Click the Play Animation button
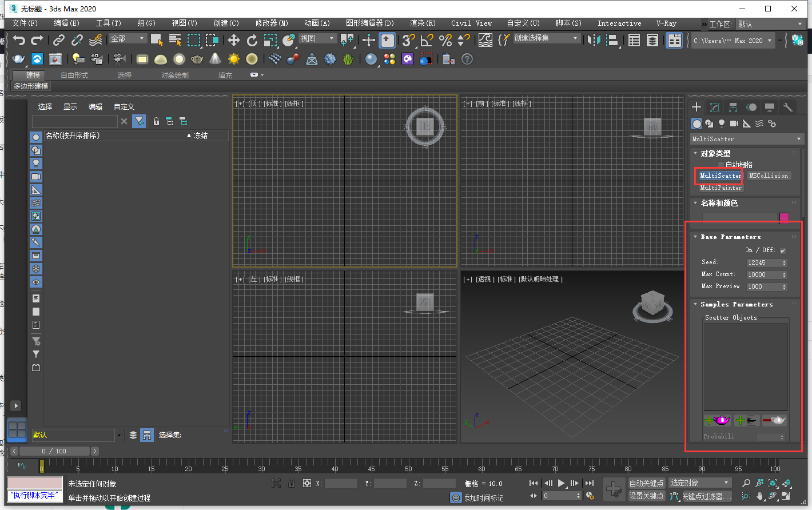 [561, 483]
